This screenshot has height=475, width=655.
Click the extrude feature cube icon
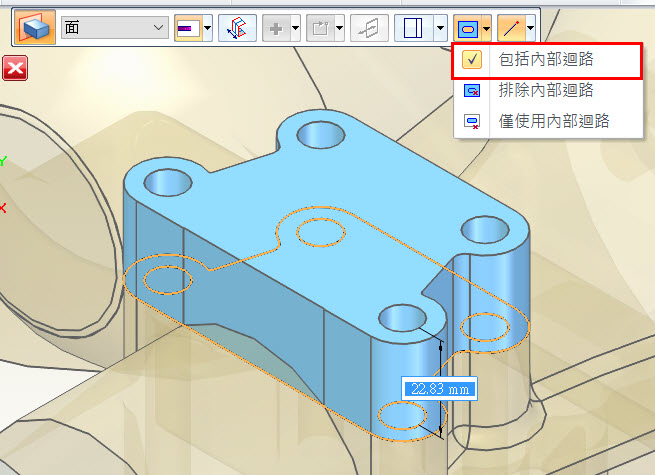(35, 28)
